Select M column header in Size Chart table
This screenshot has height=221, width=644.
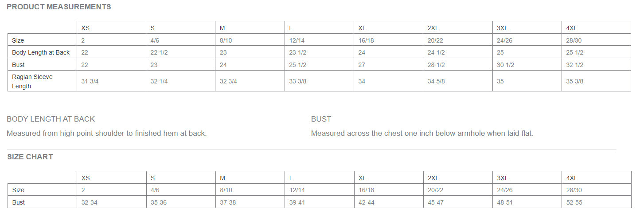(222, 178)
